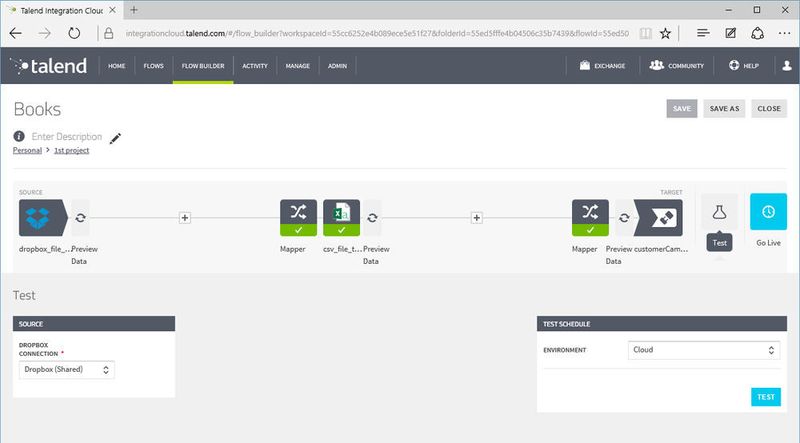Viewport: 800px width, 443px height.
Task: Open a new browser tab
Action: [x=134, y=10]
